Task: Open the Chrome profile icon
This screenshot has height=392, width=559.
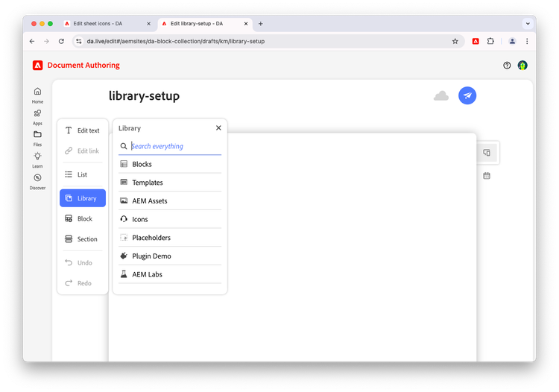Action: 512,41
